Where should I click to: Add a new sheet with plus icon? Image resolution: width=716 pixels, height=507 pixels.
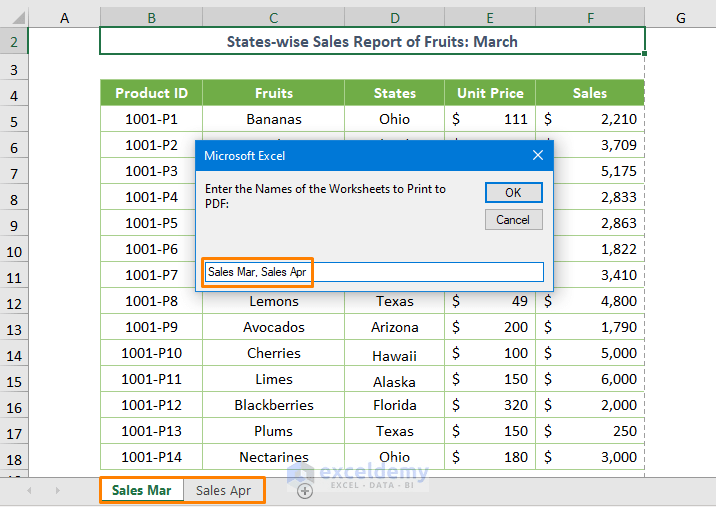[305, 491]
